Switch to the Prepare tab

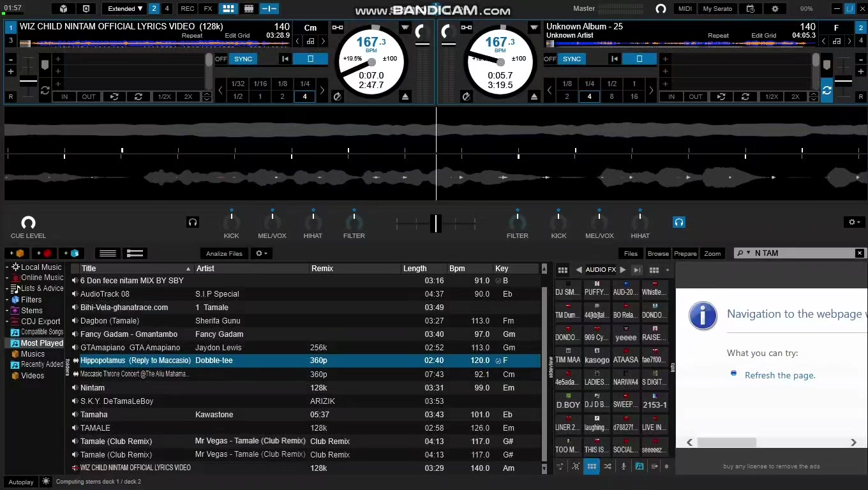(685, 254)
